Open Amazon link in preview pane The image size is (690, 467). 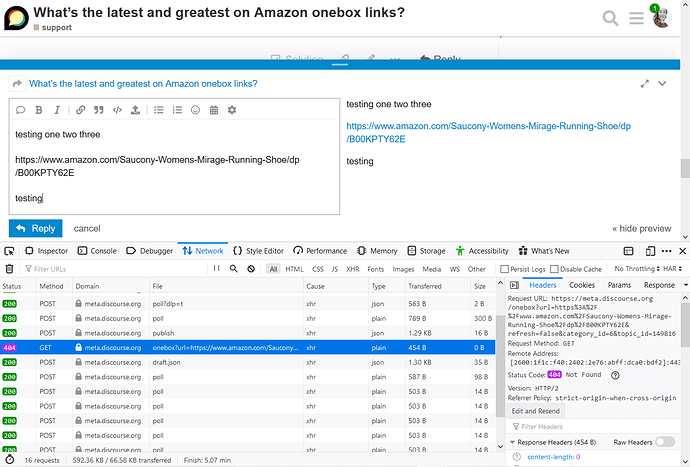[488, 132]
